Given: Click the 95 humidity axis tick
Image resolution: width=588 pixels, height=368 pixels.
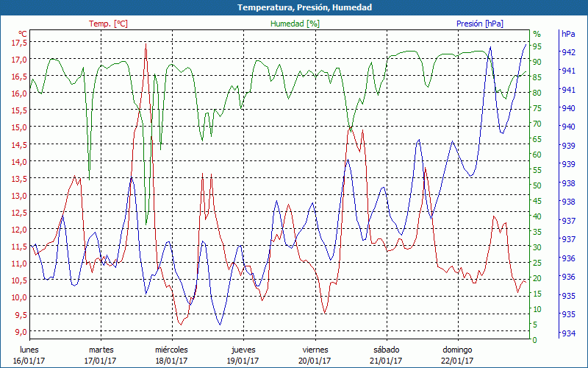Looking at the screenshot, I should tap(537, 46).
